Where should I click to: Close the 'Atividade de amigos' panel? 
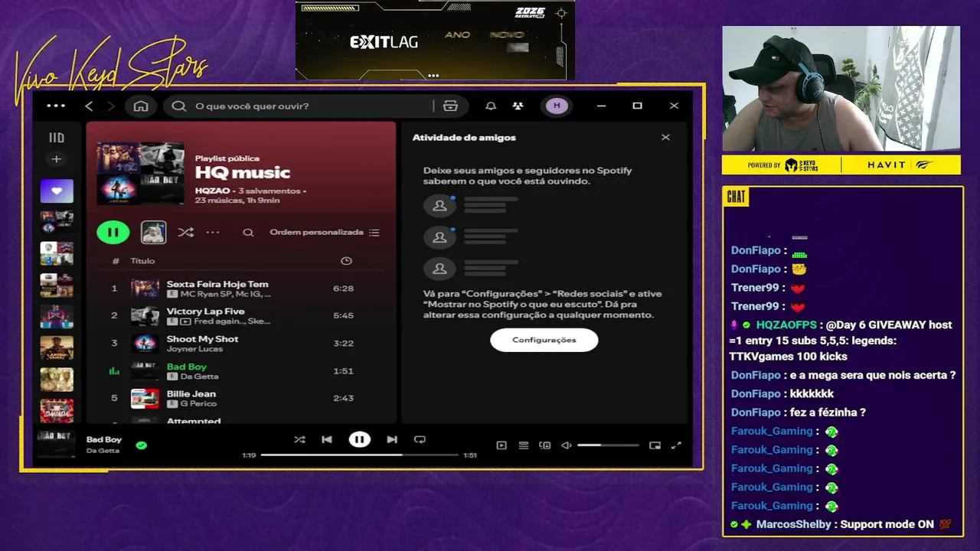(665, 137)
